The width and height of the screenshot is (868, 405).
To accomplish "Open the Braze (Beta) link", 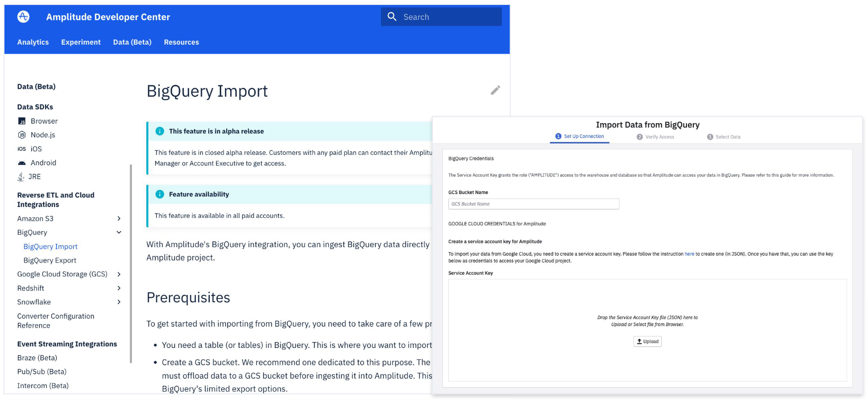I will coord(37,358).
